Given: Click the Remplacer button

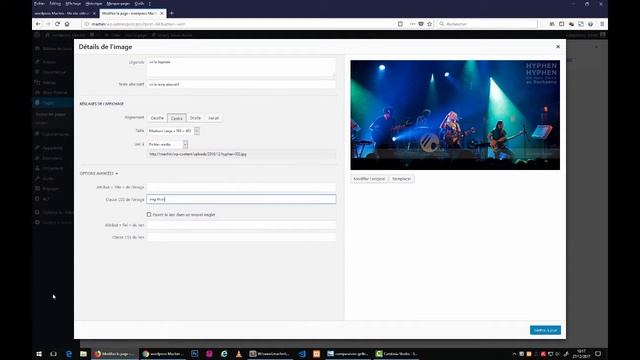Looking at the screenshot, I should tap(402, 179).
